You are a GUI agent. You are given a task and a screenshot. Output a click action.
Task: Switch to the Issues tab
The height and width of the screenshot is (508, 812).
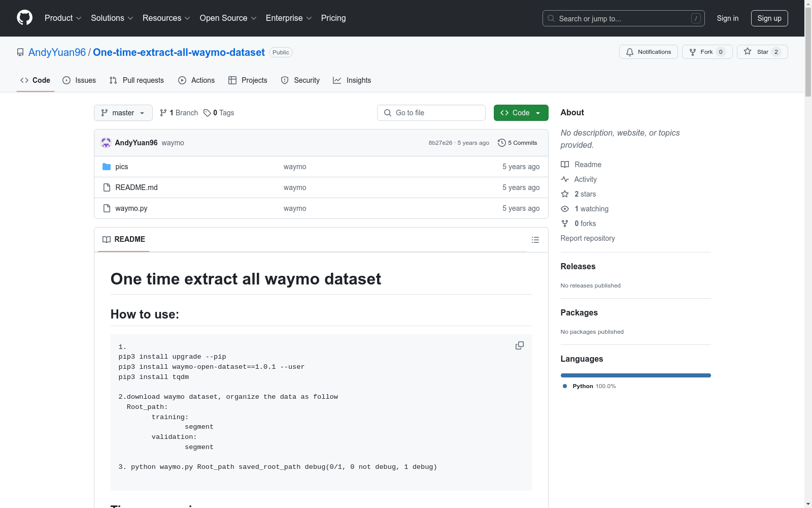79,80
